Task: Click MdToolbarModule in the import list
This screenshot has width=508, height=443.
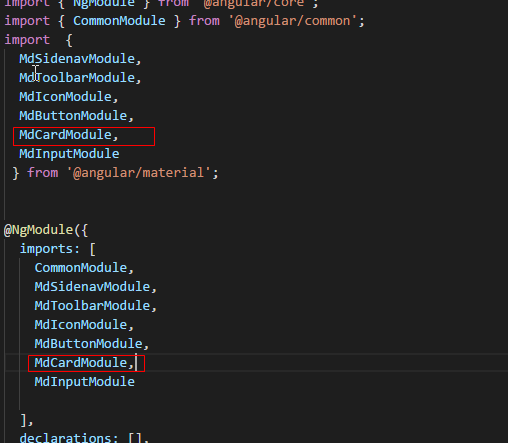Action: [x=77, y=78]
